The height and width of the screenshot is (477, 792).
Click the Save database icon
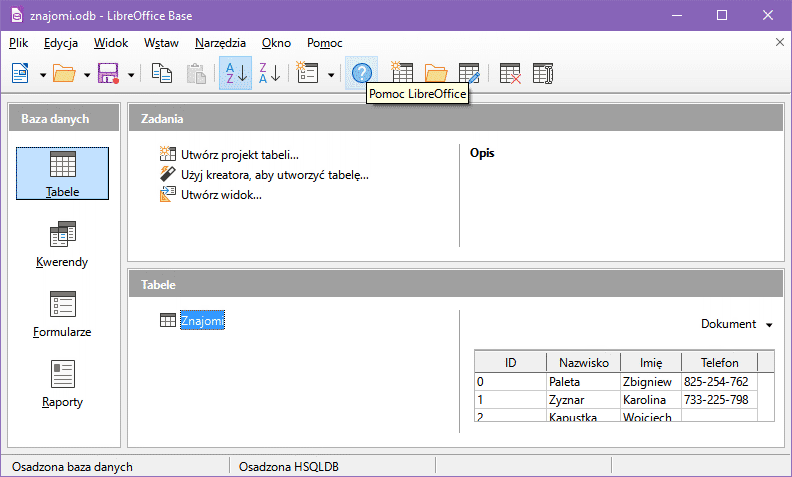[x=107, y=73]
